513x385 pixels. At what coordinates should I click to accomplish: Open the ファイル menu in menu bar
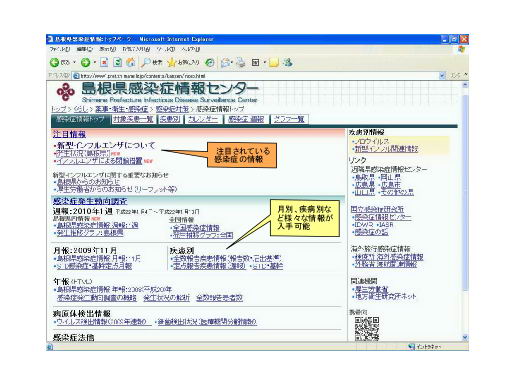pos(60,49)
